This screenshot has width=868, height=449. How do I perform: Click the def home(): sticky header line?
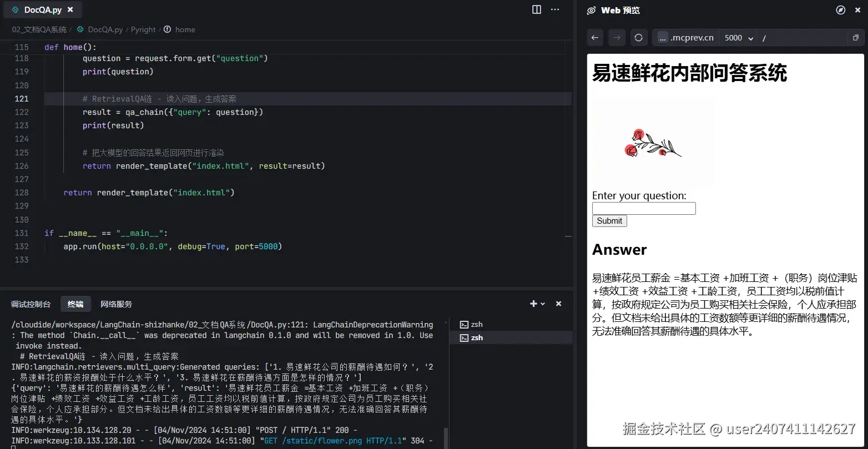click(x=70, y=47)
